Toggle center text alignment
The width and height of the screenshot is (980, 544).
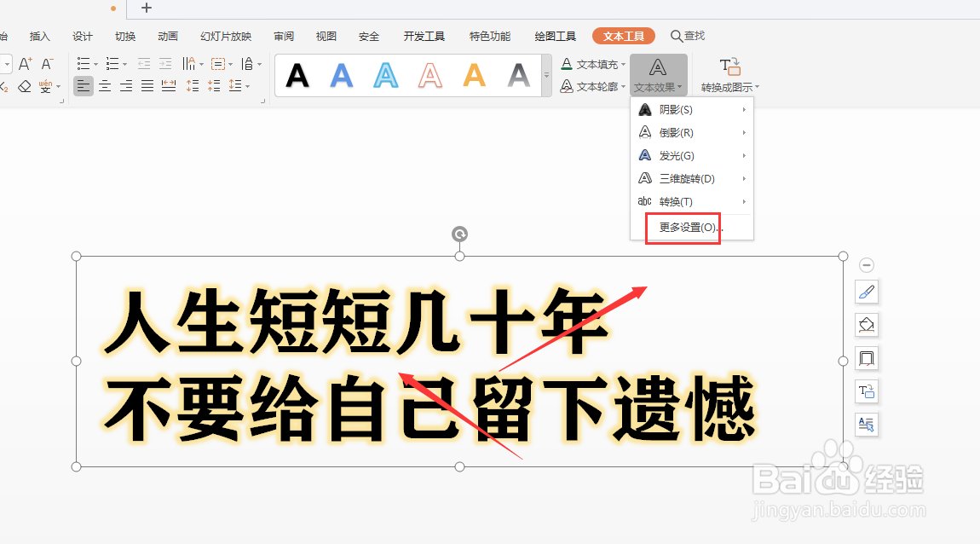[104, 84]
